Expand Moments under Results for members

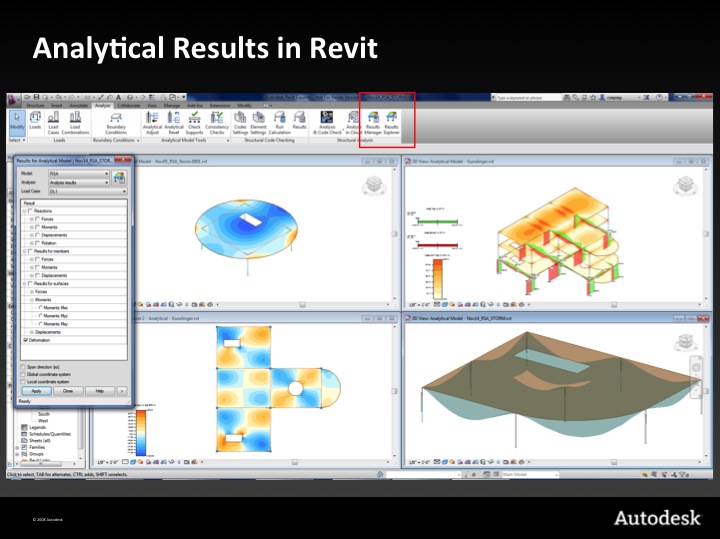point(32,267)
